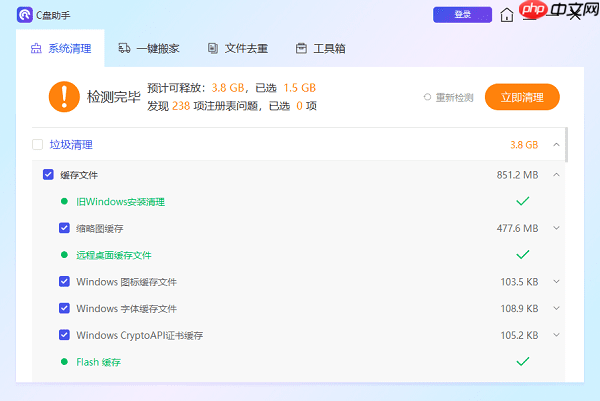Click the 1.5 GB selected size
The width and height of the screenshot is (600, 401).
click(299, 88)
